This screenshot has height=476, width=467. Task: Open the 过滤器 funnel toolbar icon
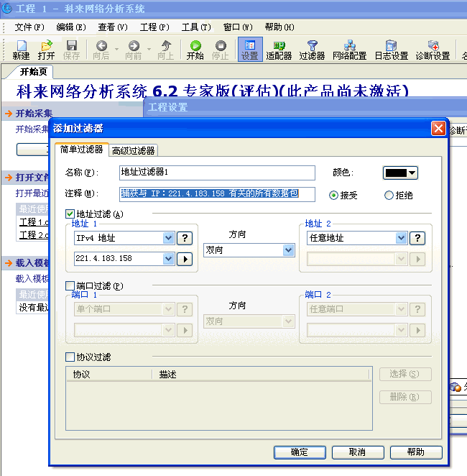click(x=312, y=50)
